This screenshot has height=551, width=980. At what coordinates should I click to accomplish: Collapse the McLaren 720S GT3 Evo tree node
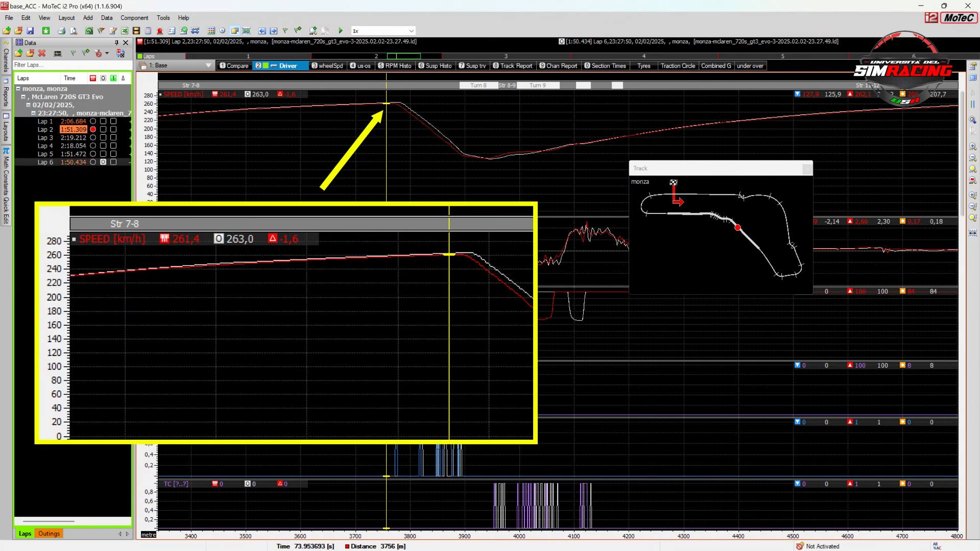23,97
